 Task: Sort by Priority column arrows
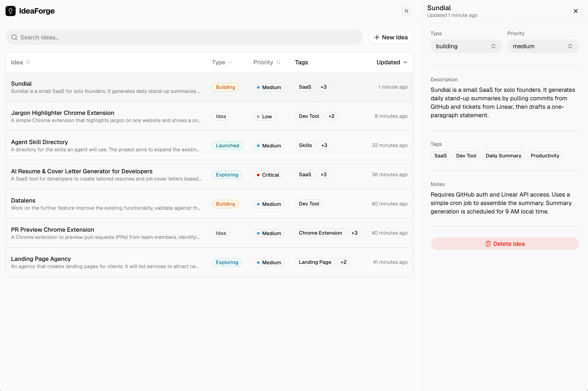278,62
